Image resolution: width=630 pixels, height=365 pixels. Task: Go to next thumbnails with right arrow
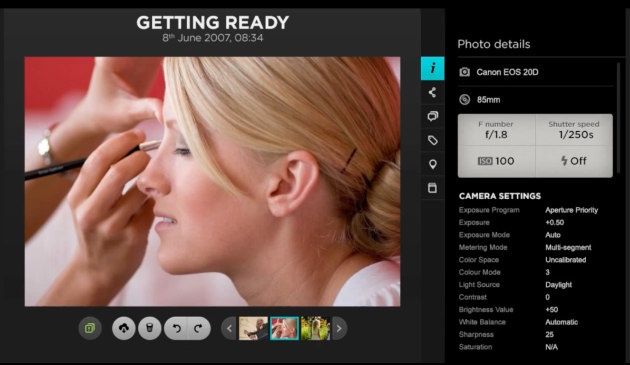point(339,328)
